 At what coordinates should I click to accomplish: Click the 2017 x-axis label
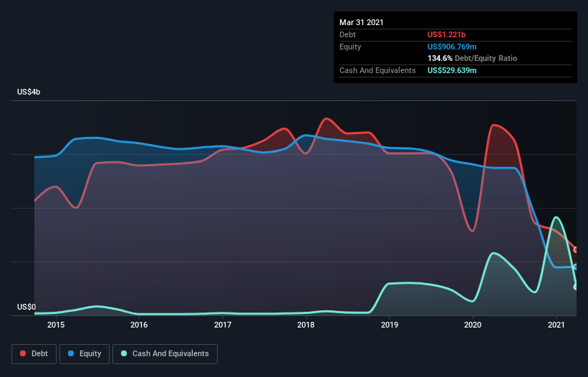(223, 325)
